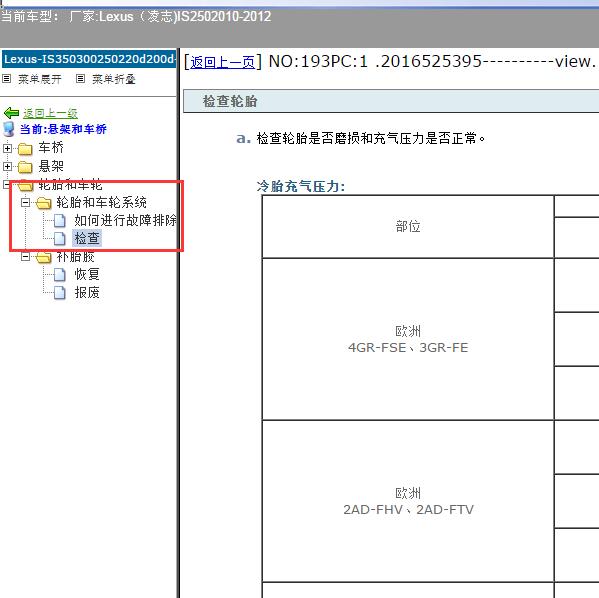Collapse the 轮胎和车轮系统 node
Screen dimensions: 599x598
[x=26, y=203]
